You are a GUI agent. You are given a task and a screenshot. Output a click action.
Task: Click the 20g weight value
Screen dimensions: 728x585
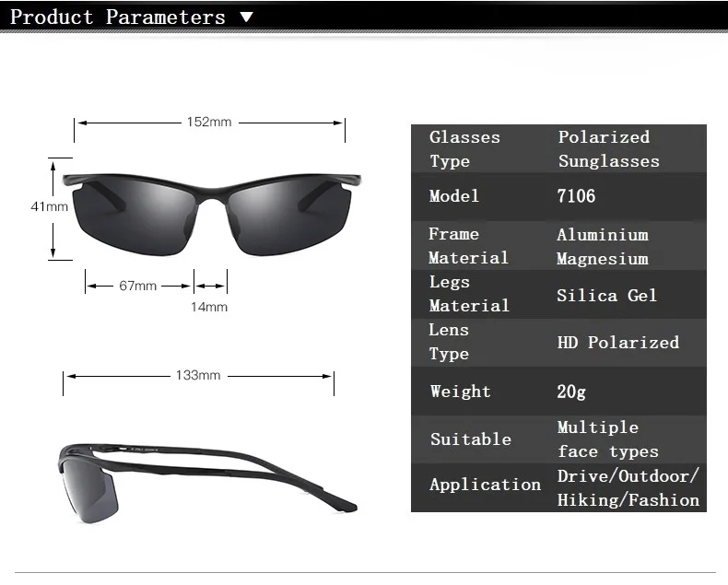tap(571, 392)
